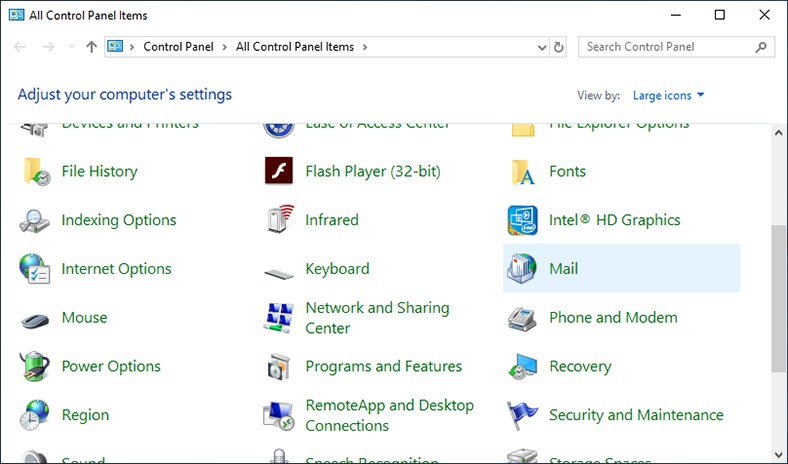
Task: Open the Indexing Options link
Action: tap(119, 220)
